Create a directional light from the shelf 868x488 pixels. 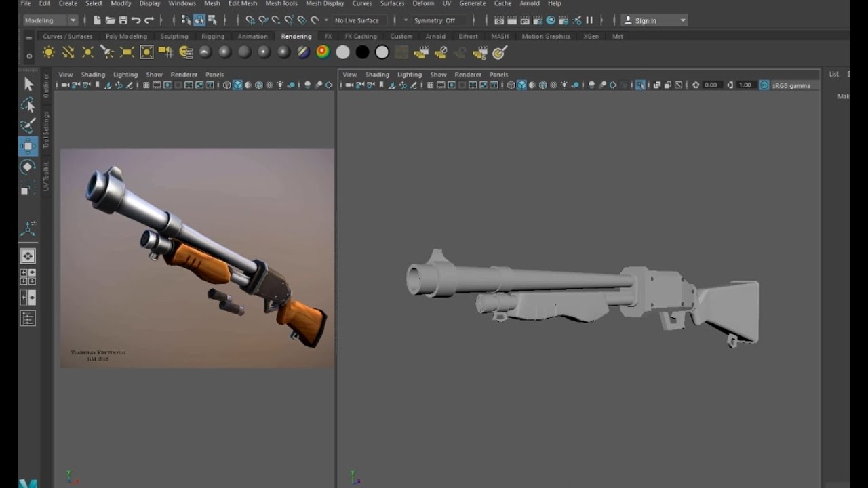coord(68,52)
